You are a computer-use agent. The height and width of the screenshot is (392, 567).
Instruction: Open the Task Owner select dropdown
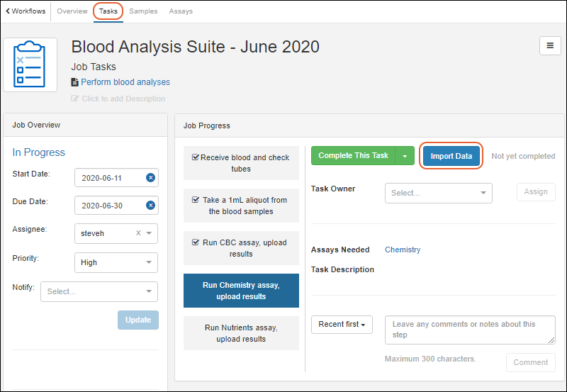click(438, 193)
